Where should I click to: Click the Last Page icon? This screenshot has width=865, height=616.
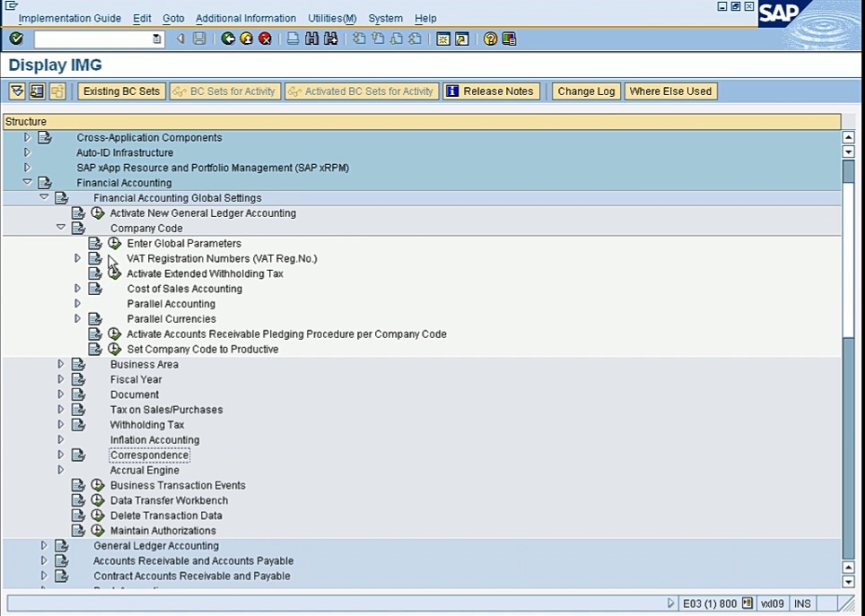415,39
